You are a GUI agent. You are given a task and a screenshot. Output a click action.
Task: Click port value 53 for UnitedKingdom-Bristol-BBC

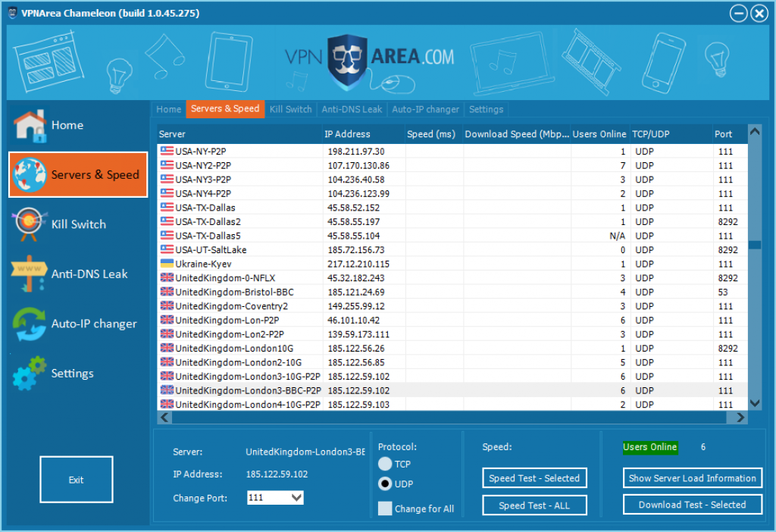(x=723, y=292)
